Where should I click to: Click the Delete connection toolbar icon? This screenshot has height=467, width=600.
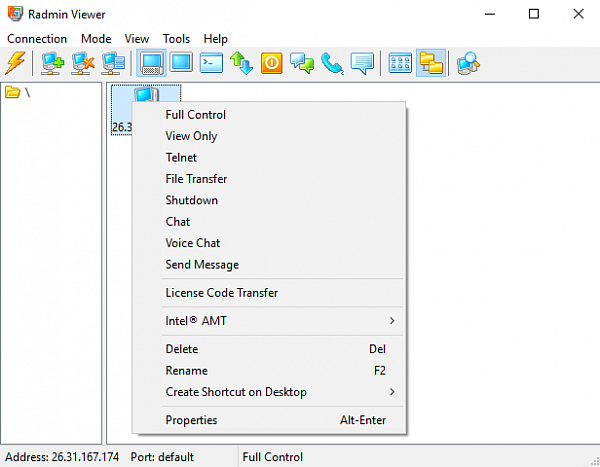pos(83,63)
